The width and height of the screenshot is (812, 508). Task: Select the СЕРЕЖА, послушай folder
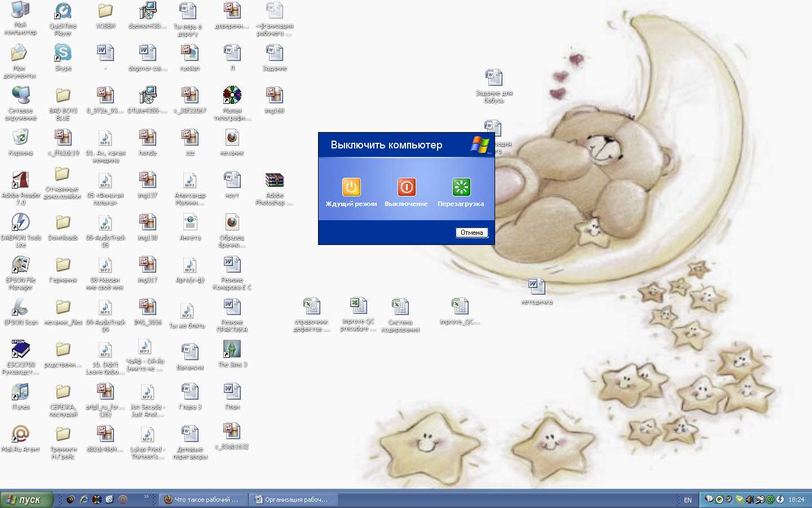tap(63, 400)
